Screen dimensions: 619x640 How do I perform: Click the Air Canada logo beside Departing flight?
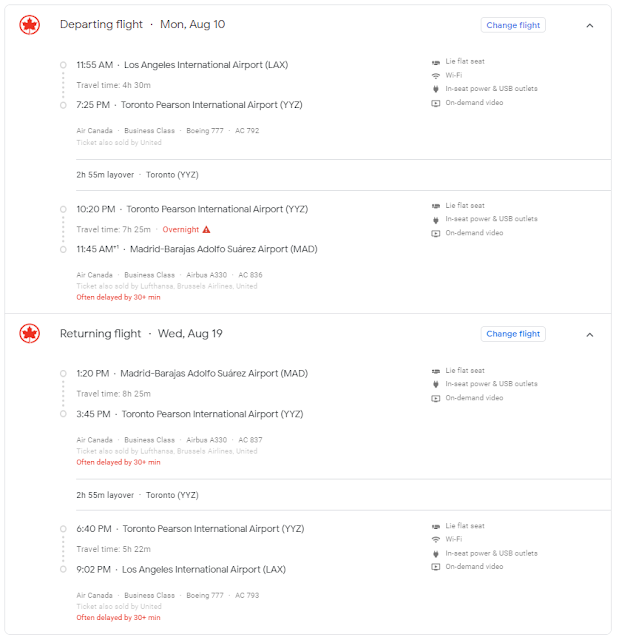30,25
